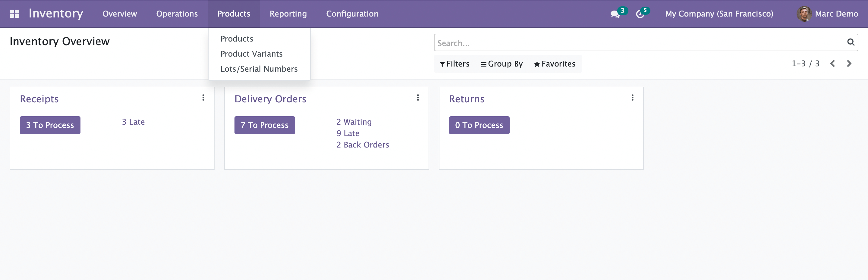Open the conversations chat icon

615,14
